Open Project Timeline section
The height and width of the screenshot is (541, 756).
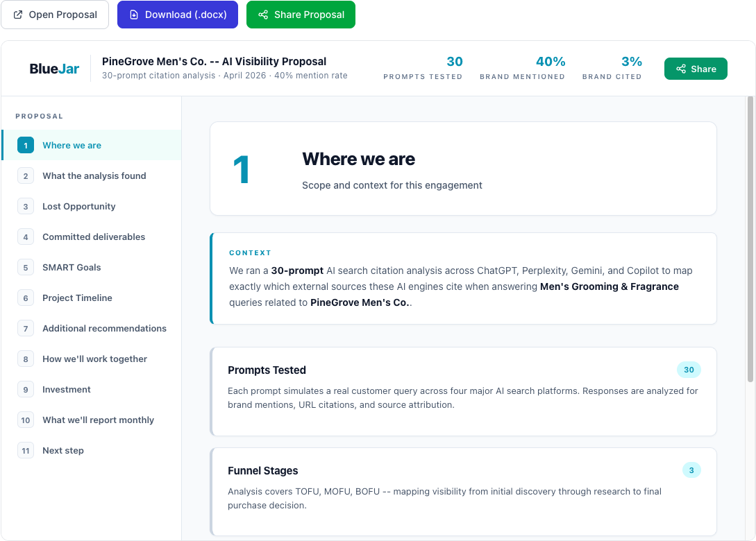coord(92,298)
